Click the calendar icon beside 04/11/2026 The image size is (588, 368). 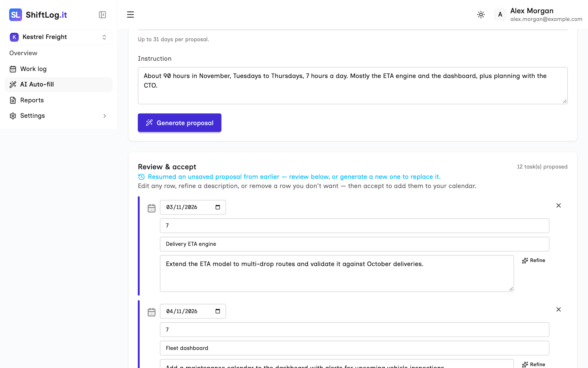click(x=151, y=312)
